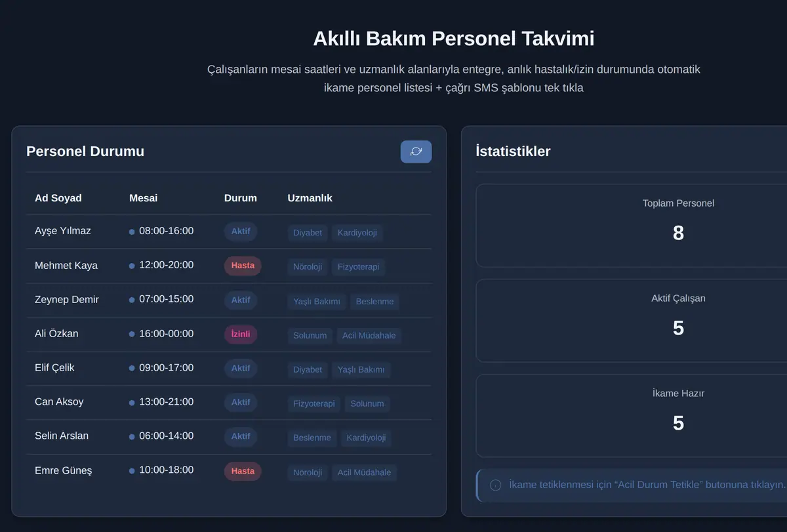Click Can Aksoy's Aktif status badge
The image size is (787, 532).
click(241, 402)
